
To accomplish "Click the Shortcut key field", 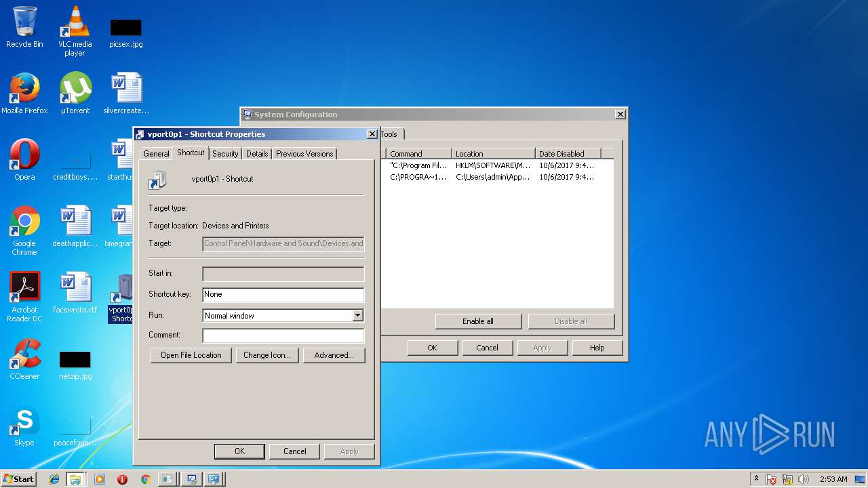I will pos(283,295).
